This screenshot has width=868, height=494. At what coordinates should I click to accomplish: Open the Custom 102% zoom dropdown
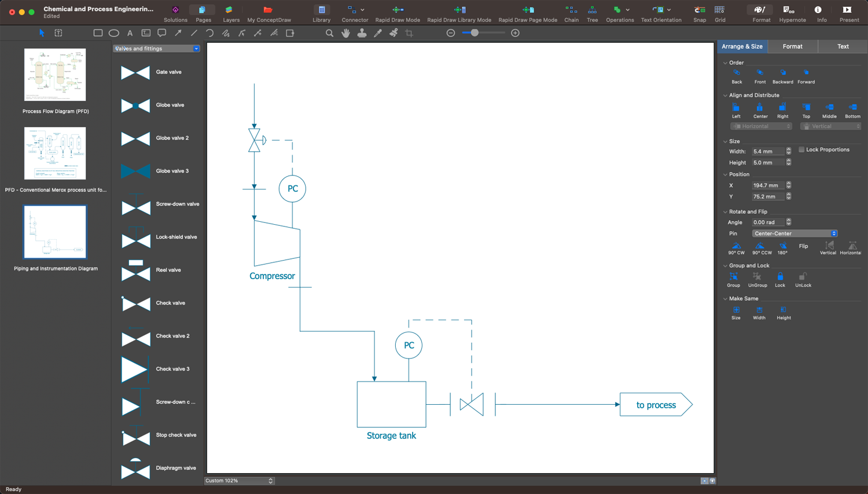(239, 481)
